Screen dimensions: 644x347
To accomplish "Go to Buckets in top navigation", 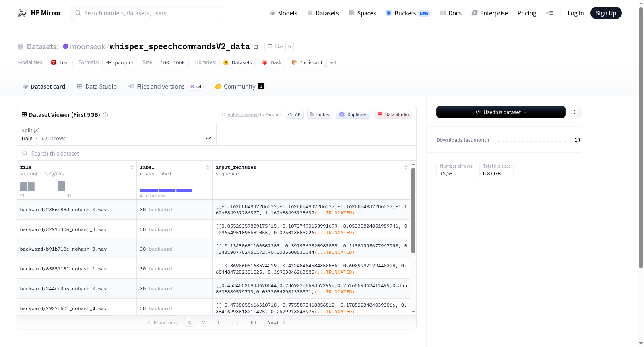I will [x=408, y=13].
